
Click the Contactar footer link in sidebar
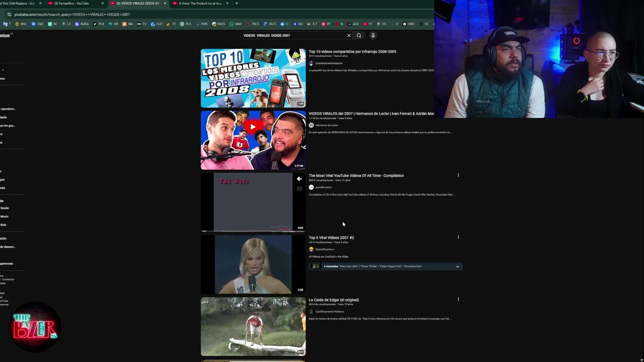tap(8, 279)
